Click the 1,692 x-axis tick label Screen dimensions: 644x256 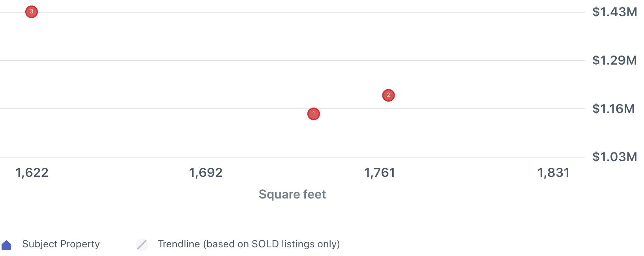click(206, 173)
